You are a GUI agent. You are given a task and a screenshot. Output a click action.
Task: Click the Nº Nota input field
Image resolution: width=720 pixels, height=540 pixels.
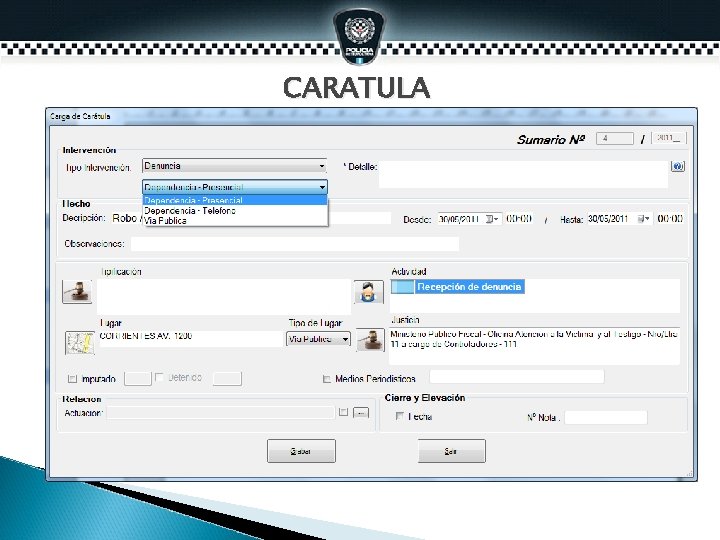606,417
